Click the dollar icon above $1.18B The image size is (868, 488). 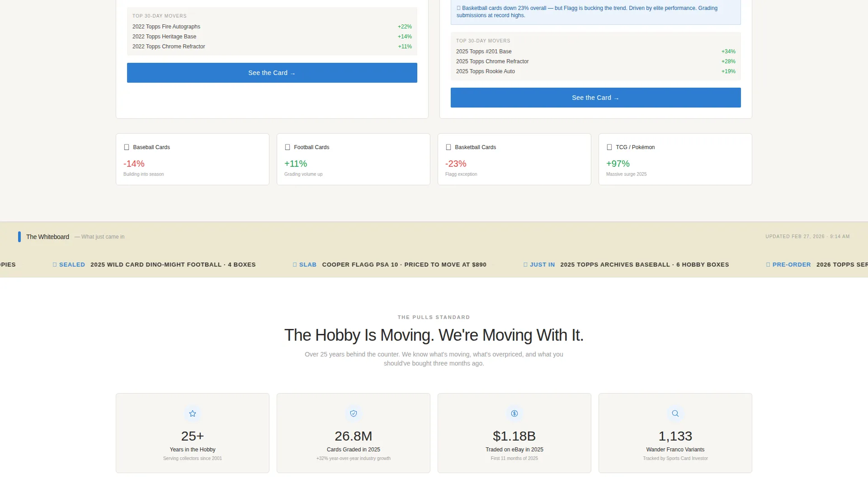[x=514, y=413]
